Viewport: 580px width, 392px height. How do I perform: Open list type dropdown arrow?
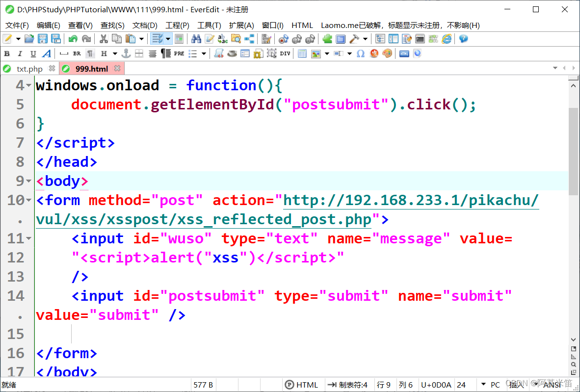pyautogui.click(x=204, y=54)
